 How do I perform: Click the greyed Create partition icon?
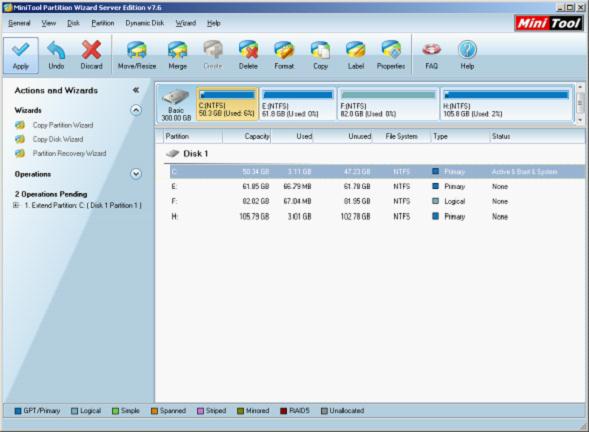tap(213, 50)
